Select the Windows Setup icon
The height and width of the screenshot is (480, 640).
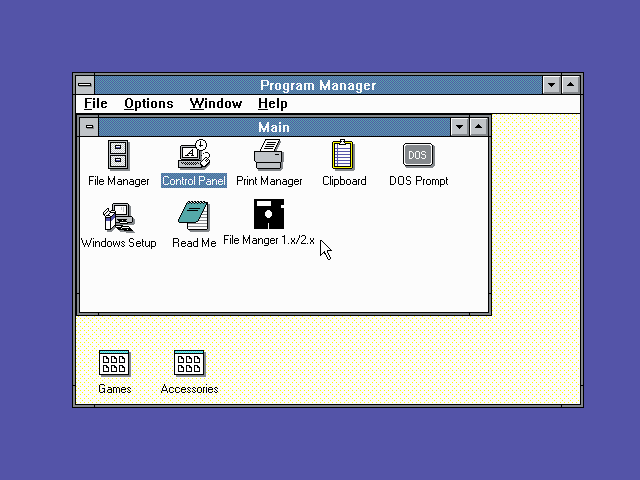[118, 217]
